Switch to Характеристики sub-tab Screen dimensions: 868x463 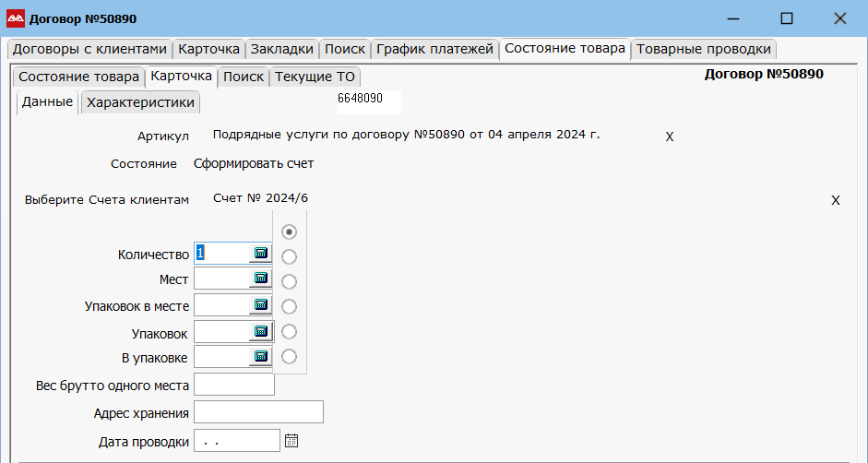pyautogui.click(x=140, y=102)
